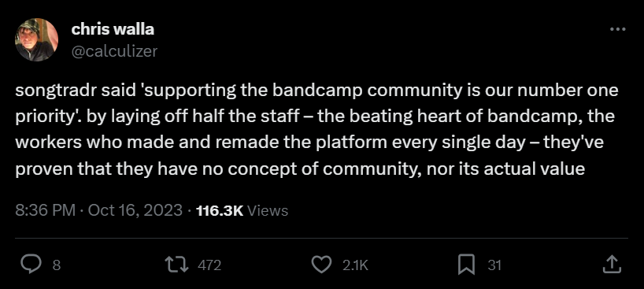This screenshot has height=289, width=644.
Task: Click the 8:36 PM timestamp
Action: (x=45, y=210)
